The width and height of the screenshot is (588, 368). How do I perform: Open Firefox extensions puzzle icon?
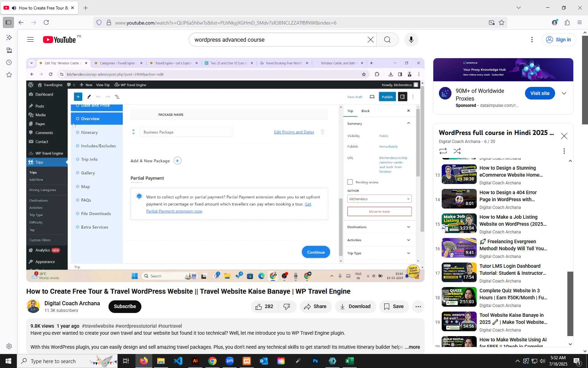[x=567, y=22]
